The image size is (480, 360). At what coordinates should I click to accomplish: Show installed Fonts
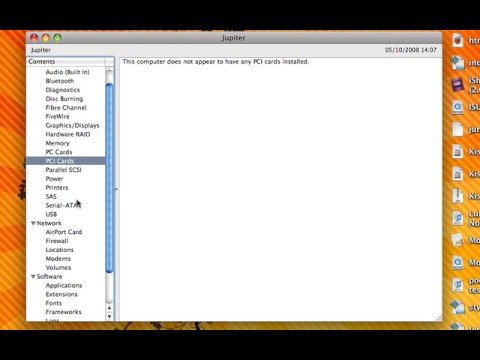(x=53, y=303)
